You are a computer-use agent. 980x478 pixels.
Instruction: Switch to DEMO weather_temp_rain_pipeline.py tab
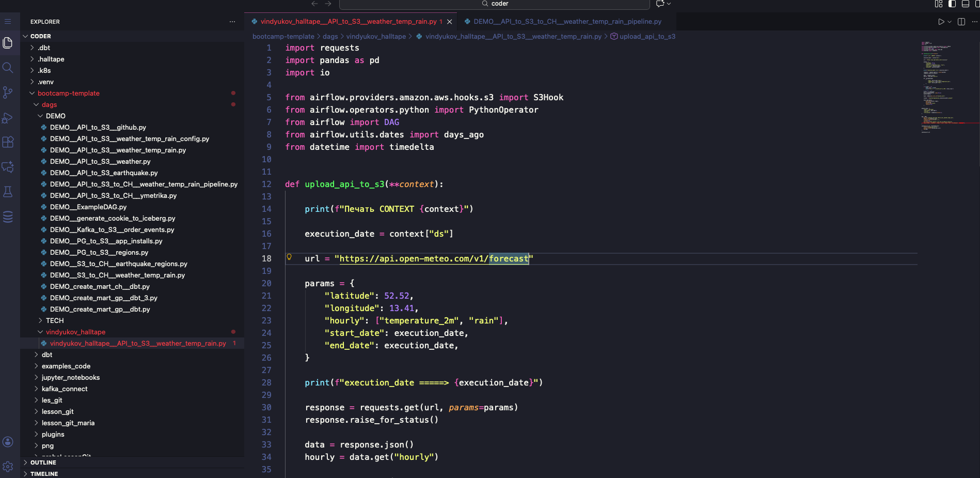coord(566,22)
